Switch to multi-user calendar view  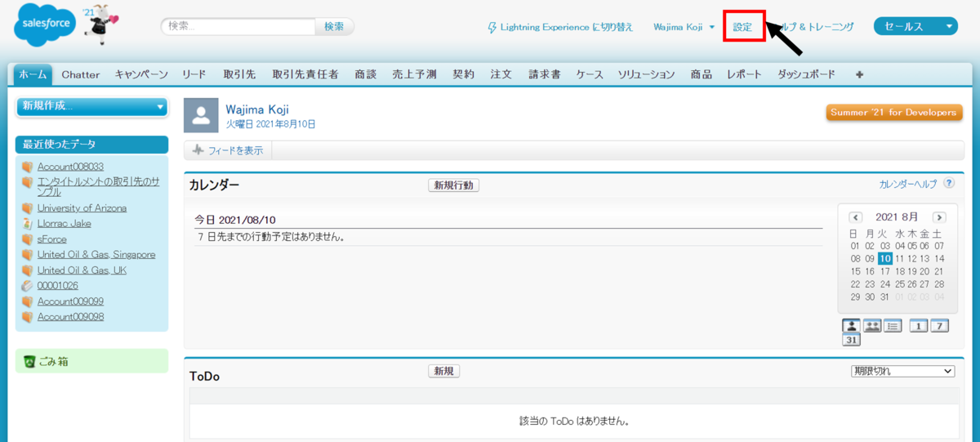click(872, 326)
